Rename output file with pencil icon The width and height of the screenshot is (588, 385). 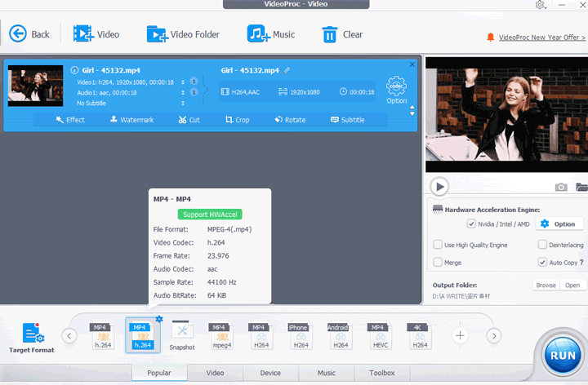(287, 70)
